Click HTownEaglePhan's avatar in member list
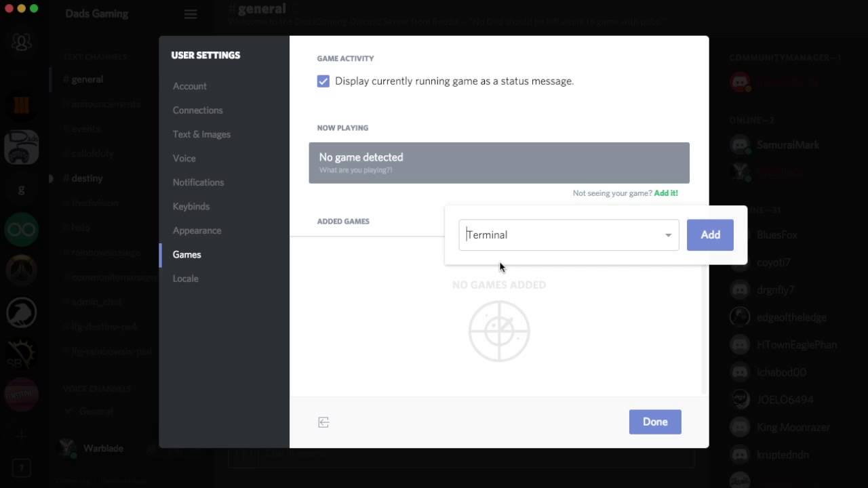 [x=740, y=345]
